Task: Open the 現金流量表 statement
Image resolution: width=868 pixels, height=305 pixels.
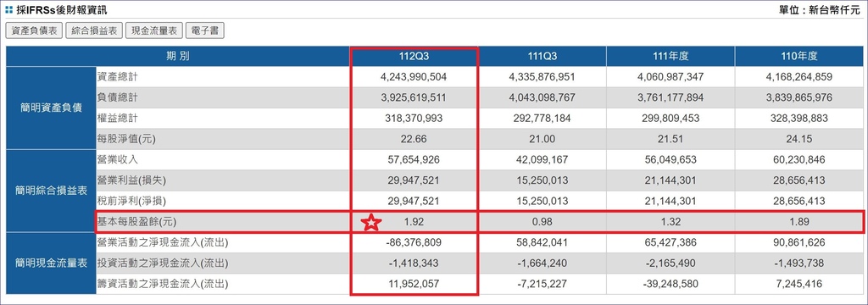Action: click(x=154, y=31)
